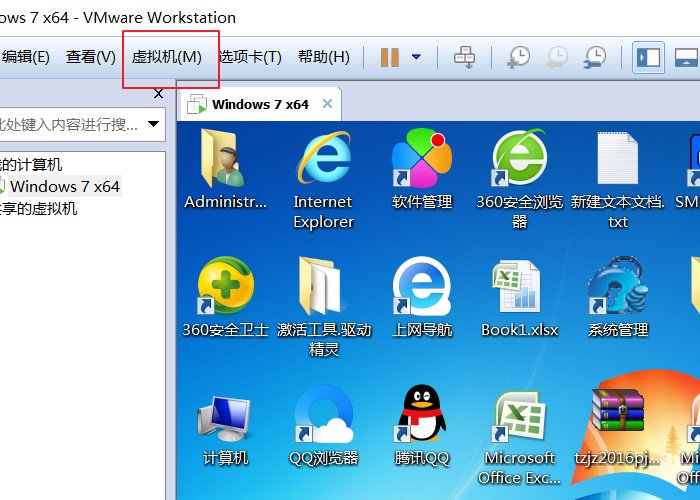Select Windows 7 x64 in library tree
The image size is (700, 500).
coord(65,186)
